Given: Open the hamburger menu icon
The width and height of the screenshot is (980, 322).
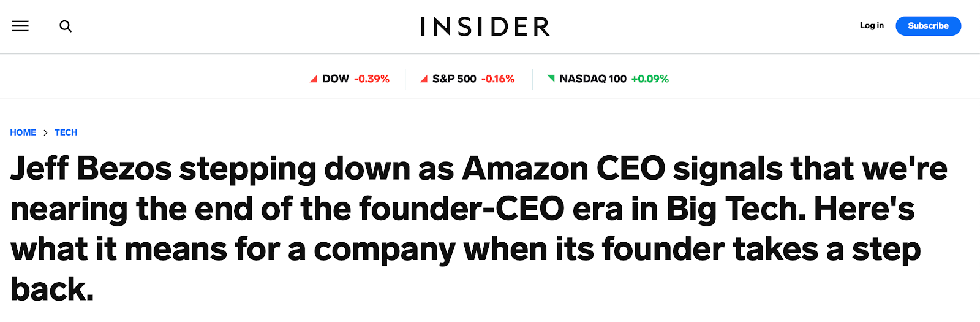Looking at the screenshot, I should click(20, 26).
